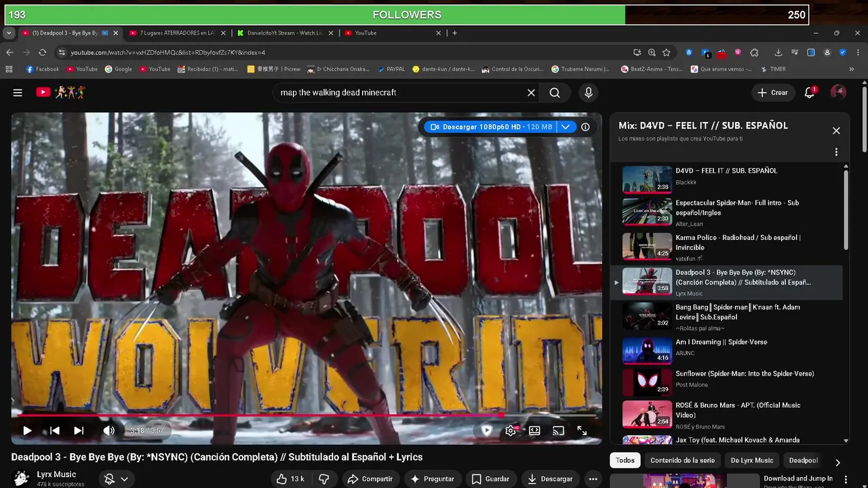Cast video with Play on TV icon
The width and height of the screenshot is (868, 488).
pyautogui.click(x=558, y=430)
